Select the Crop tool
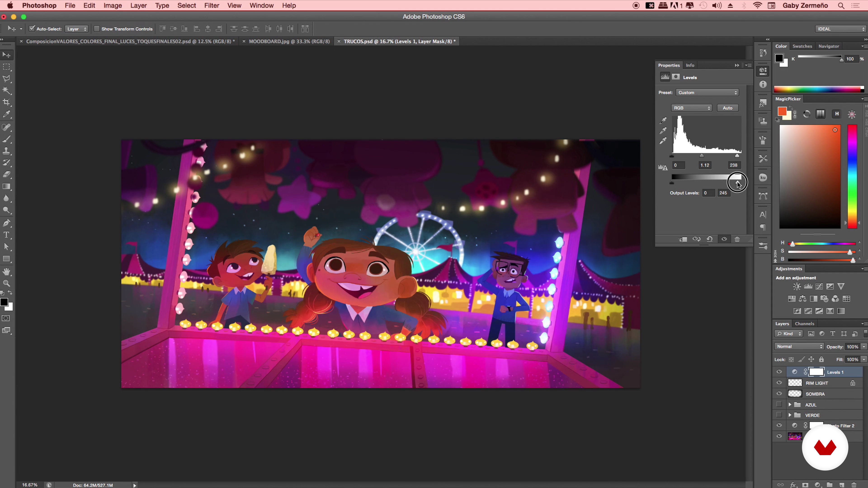 (6, 102)
